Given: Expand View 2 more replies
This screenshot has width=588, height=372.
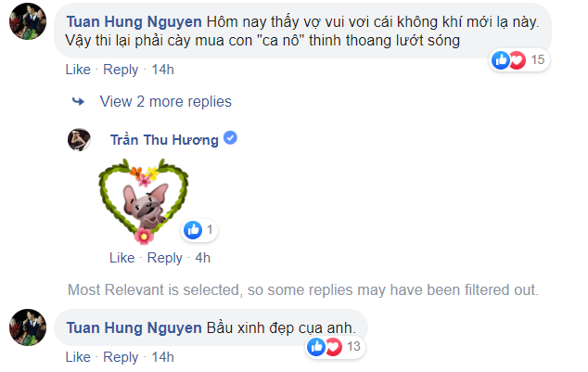Looking at the screenshot, I should pos(165,101).
